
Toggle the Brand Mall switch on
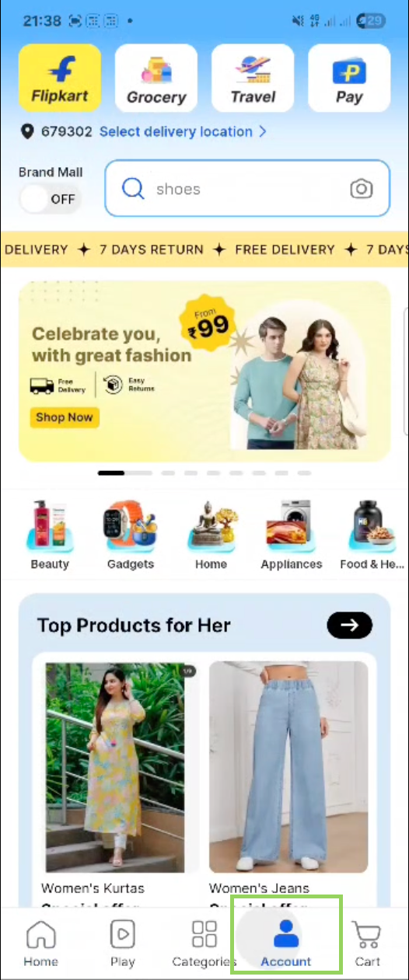tap(49, 199)
